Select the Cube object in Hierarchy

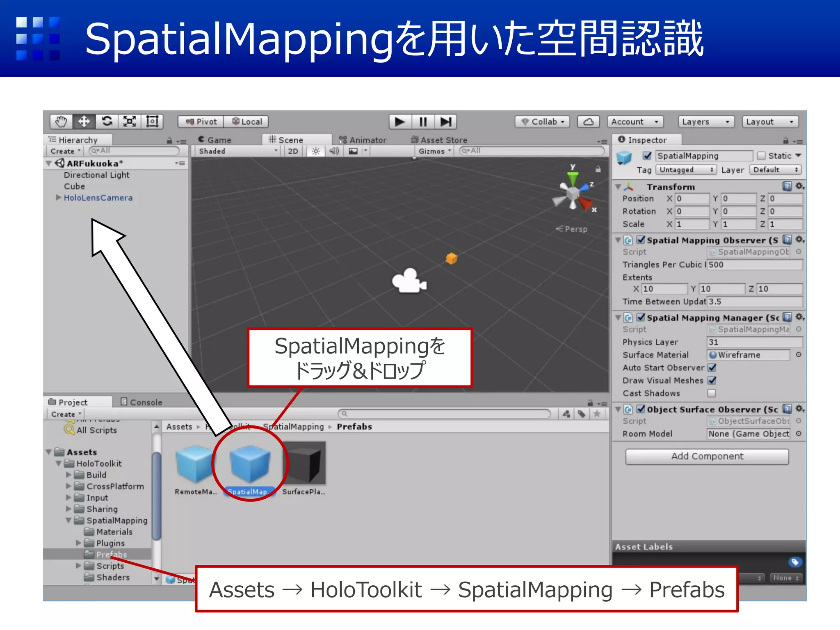point(74,186)
